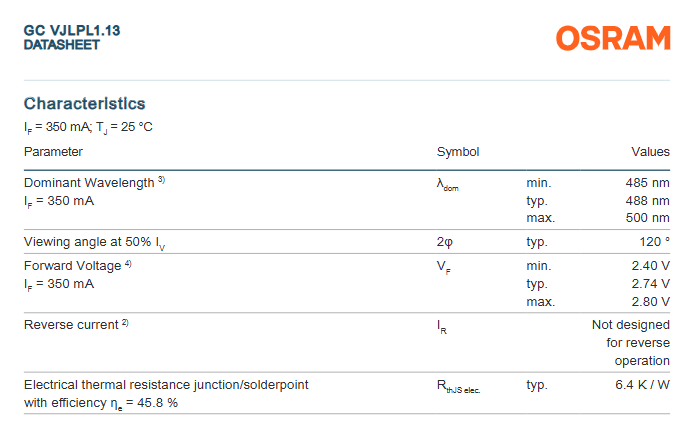The image size is (694, 439).
Task: Click the IR reverse current symbol
Action: point(442,327)
